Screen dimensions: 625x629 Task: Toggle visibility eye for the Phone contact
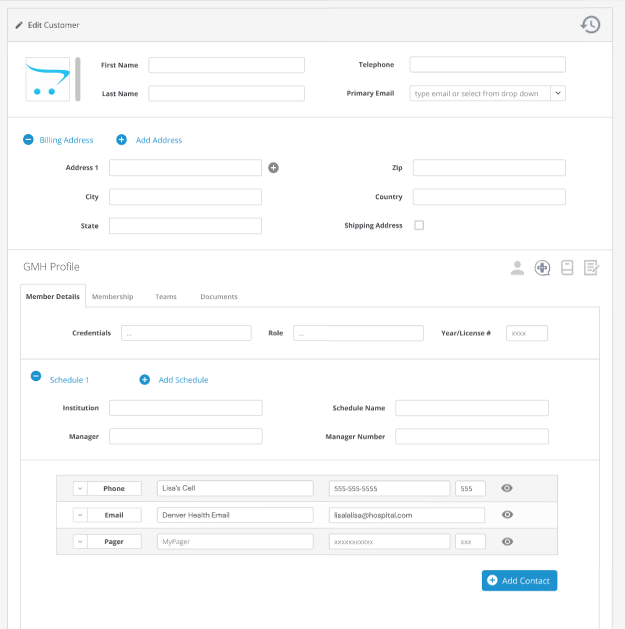[x=507, y=489]
